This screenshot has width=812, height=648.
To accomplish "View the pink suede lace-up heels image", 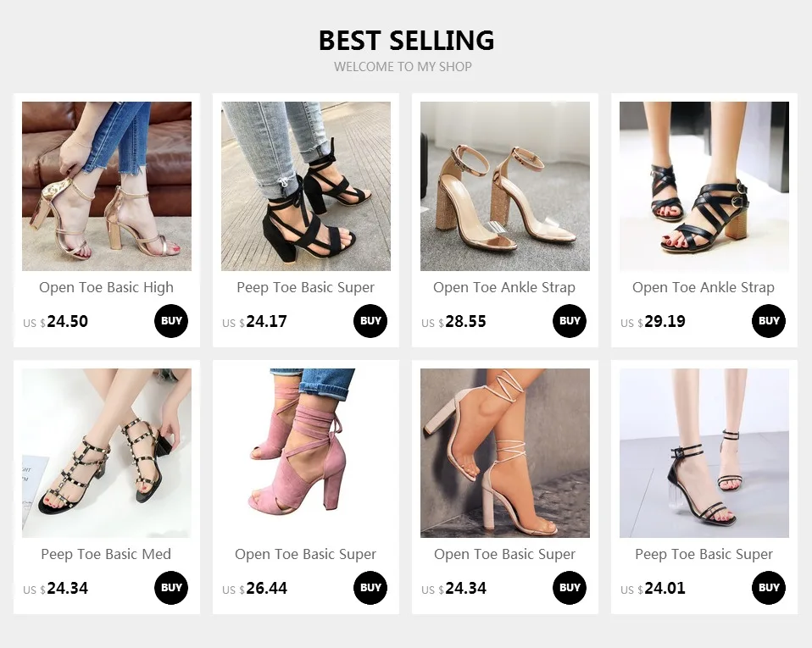I will [x=306, y=453].
